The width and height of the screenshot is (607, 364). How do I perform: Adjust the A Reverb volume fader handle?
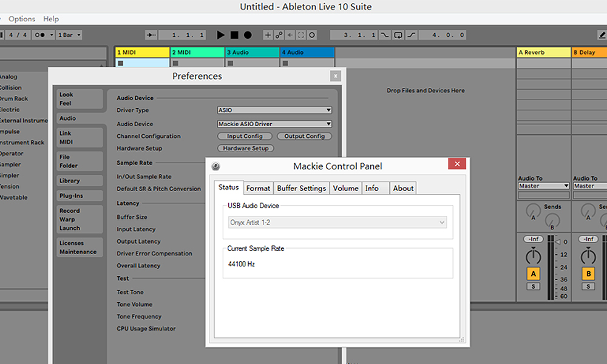click(x=533, y=255)
